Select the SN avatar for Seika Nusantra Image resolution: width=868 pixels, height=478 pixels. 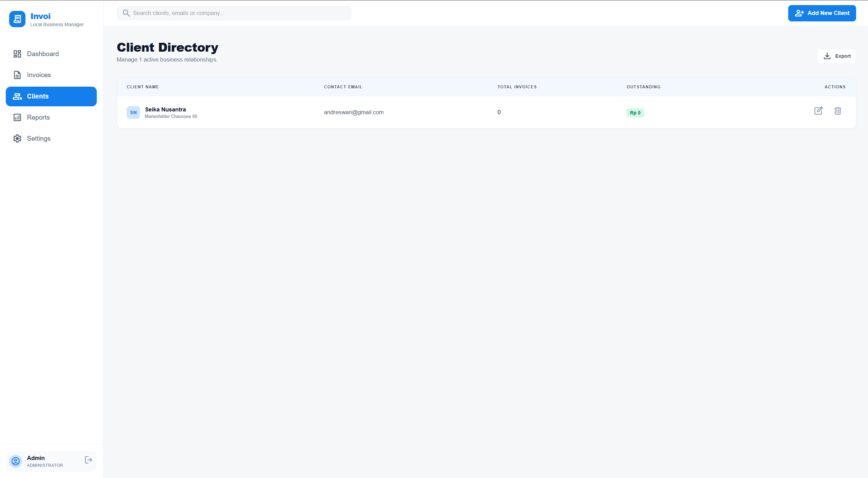[133, 112]
